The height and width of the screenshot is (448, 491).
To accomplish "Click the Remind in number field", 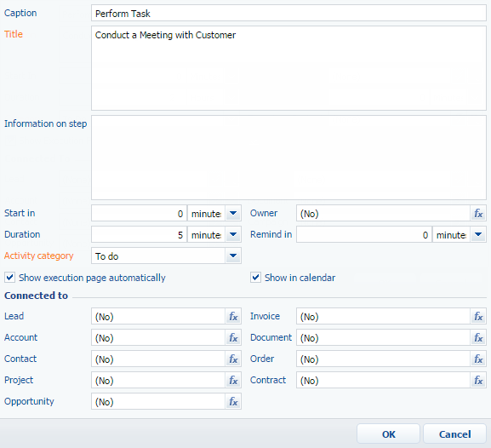I will pos(364,235).
